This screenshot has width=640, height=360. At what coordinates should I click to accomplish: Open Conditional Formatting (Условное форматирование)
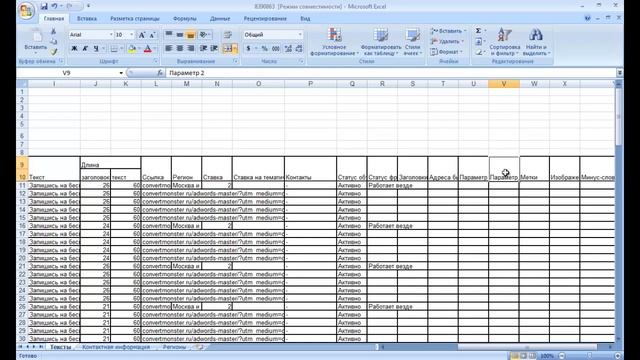[334, 42]
